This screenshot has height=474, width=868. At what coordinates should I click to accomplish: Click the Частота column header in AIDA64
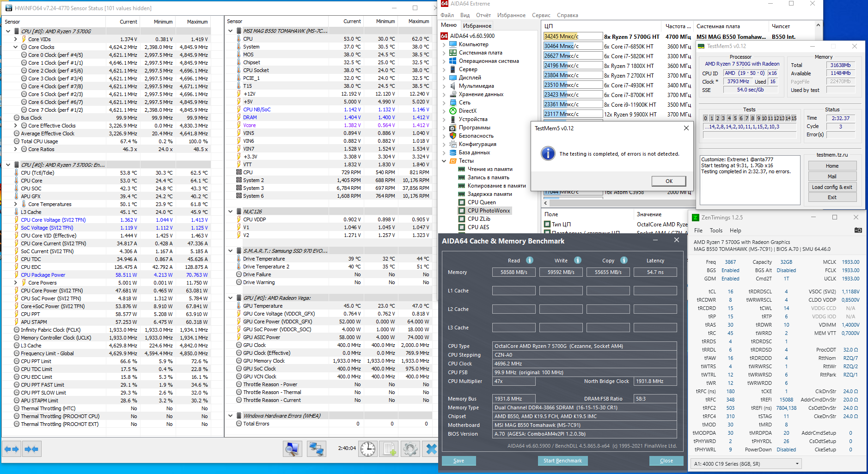pos(678,26)
